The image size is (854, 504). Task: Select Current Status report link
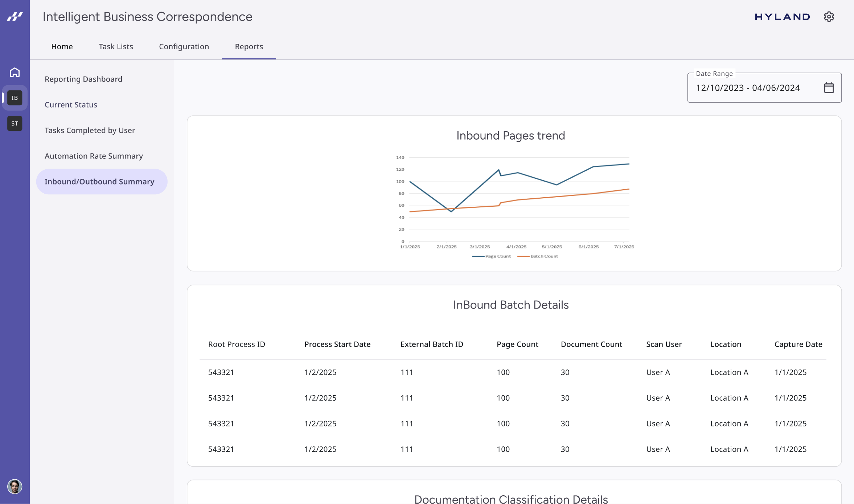point(71,105)
